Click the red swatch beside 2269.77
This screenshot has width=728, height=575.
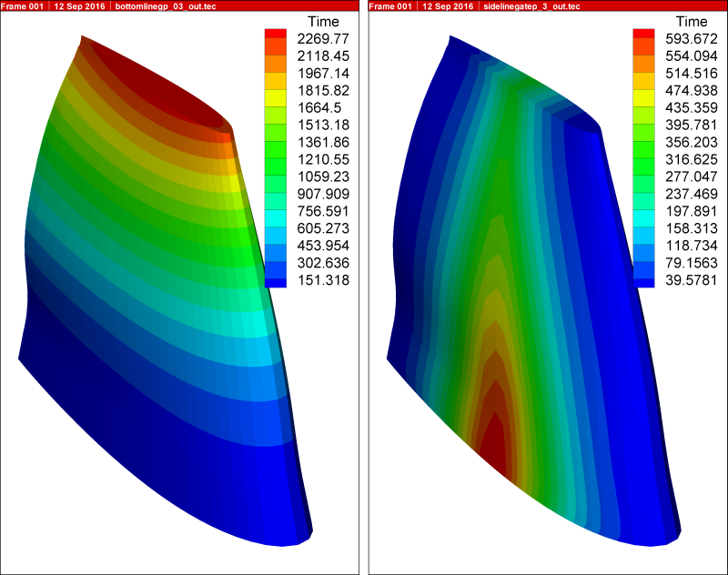pyautogui.click(x=276, y=37)
